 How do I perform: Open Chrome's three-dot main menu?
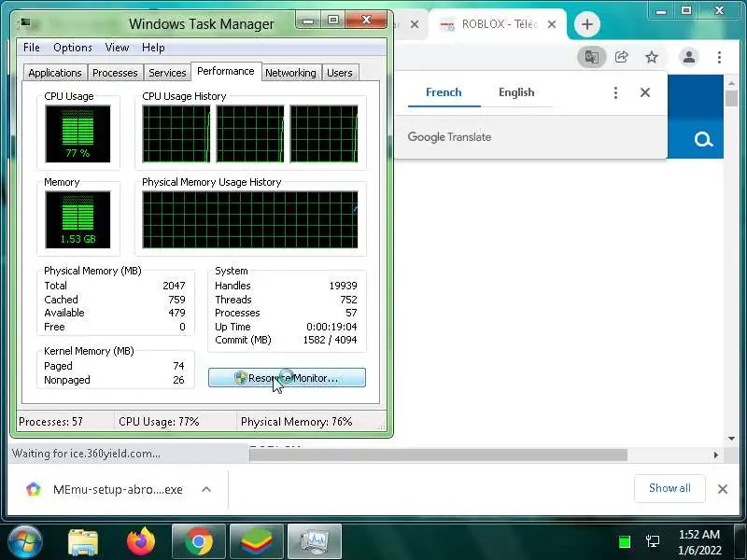(719, 57)
